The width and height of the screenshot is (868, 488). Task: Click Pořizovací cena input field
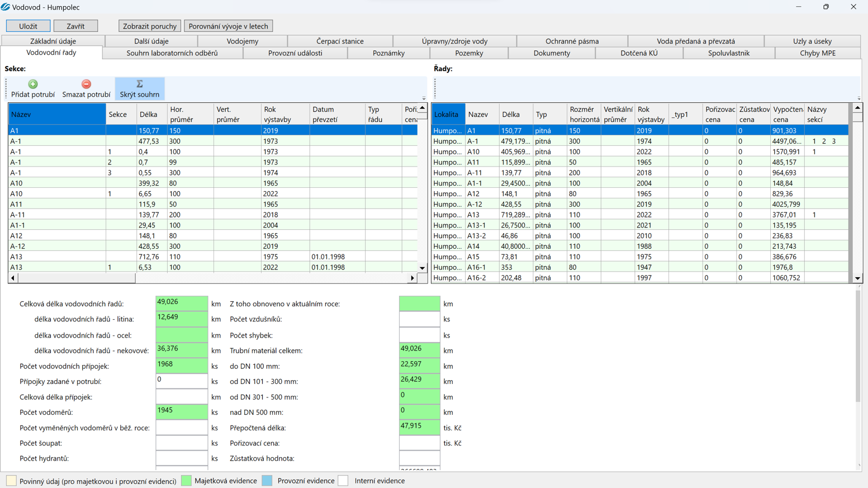[420, 443]
